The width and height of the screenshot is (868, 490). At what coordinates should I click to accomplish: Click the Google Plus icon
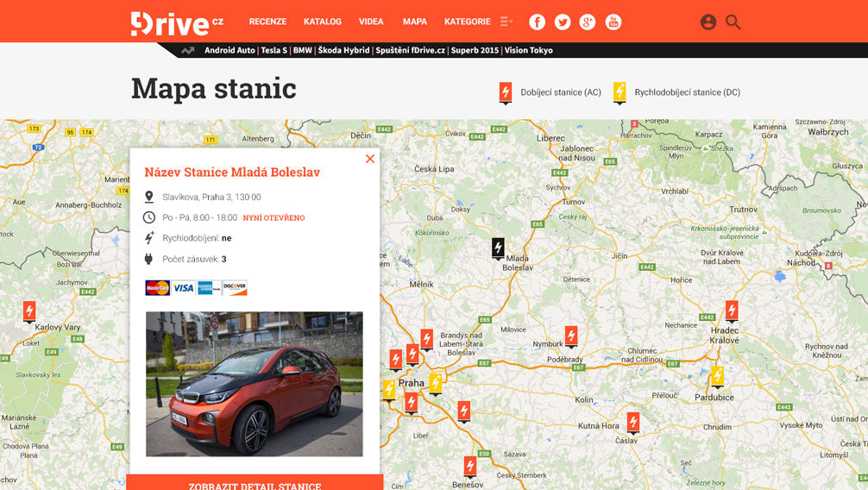(588, 22)
